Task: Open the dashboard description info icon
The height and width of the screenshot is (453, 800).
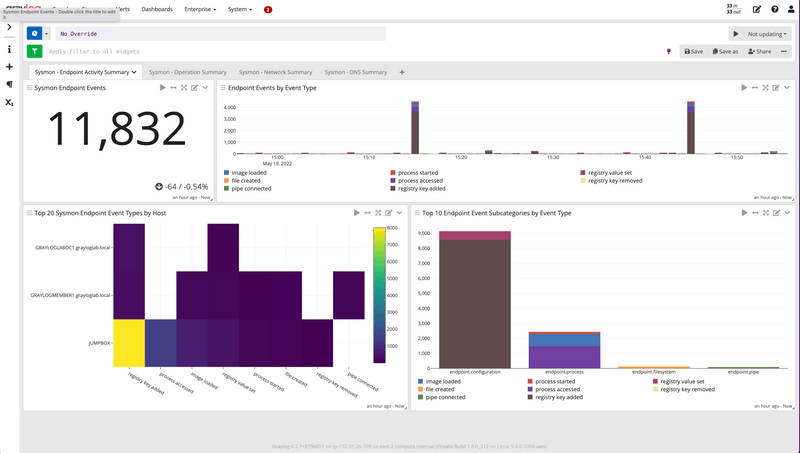Action: point(9,49)
